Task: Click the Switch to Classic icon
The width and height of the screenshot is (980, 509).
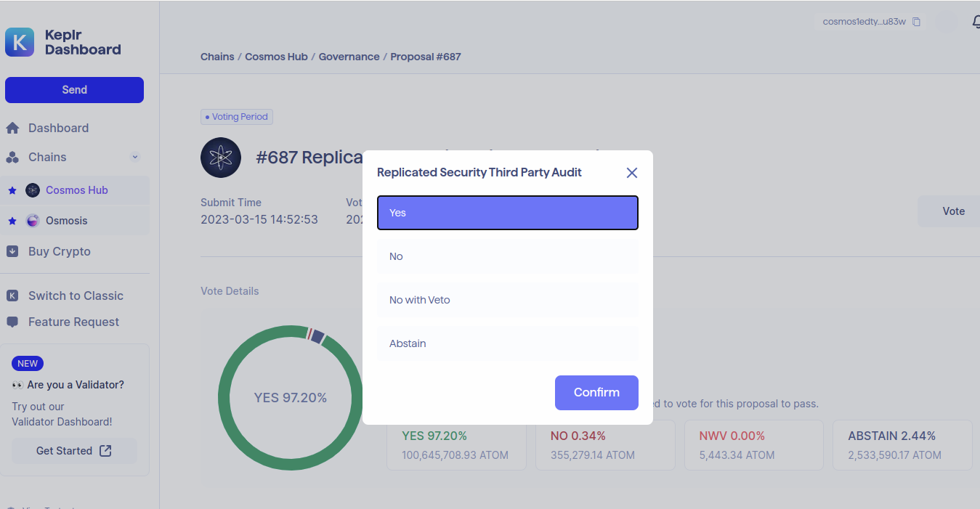Action: [12, 296]
